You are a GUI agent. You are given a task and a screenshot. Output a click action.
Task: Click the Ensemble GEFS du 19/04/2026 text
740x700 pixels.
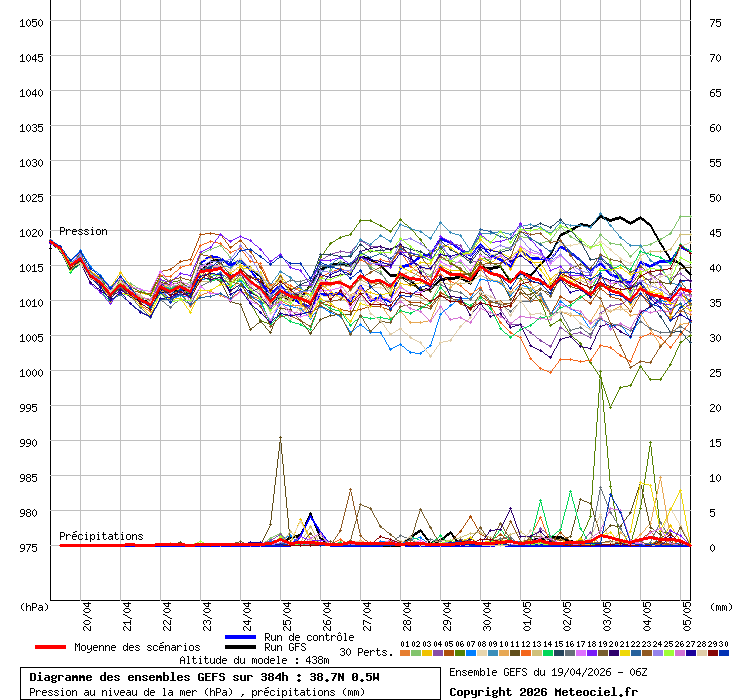(547, 672)
